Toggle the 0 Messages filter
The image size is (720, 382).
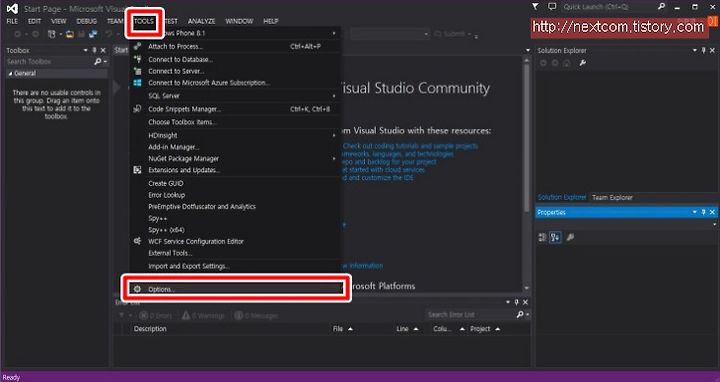pyautogui.click(x=256, y=315)
